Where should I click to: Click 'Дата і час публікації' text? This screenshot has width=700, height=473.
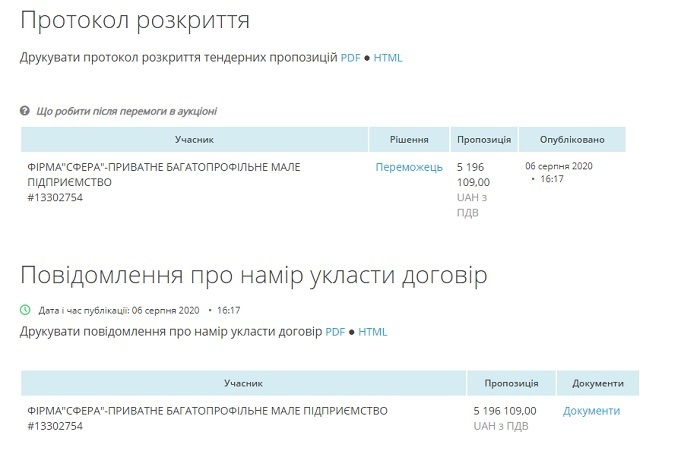pos(83,310)
